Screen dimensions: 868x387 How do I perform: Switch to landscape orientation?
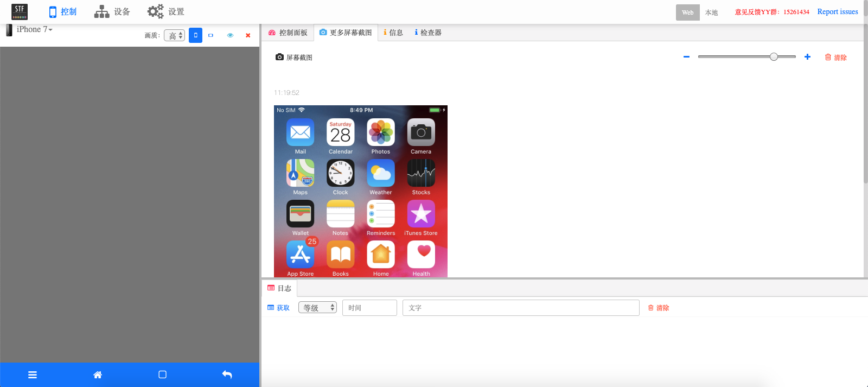(x=210, y=35)
